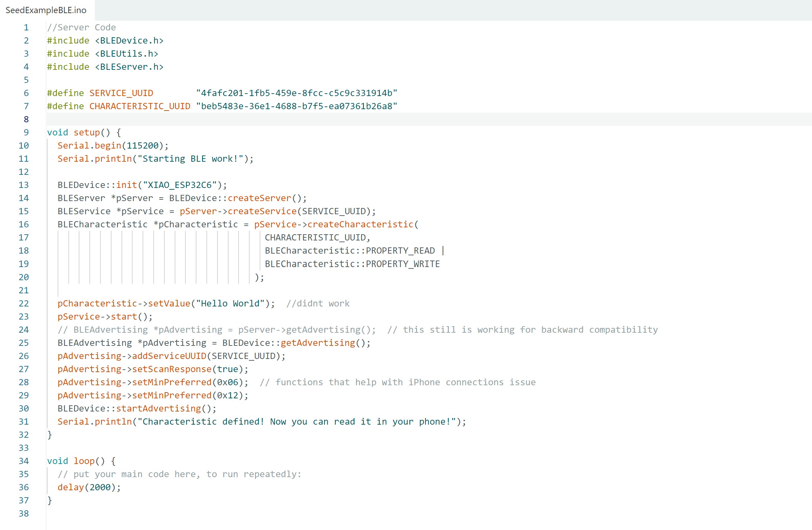Place cursor on the SERVICE_UUID define name
The image size is (812, 530).
tap(121, 93)
